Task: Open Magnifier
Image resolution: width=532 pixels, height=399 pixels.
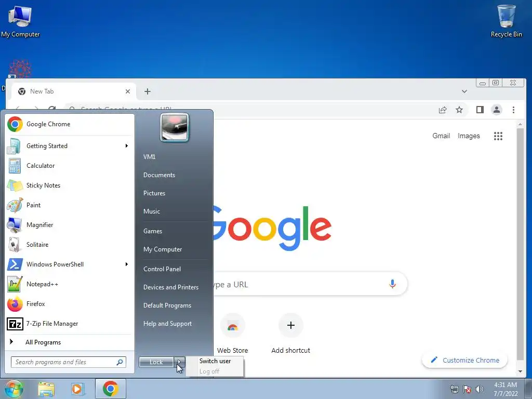Action: (69, 224)
